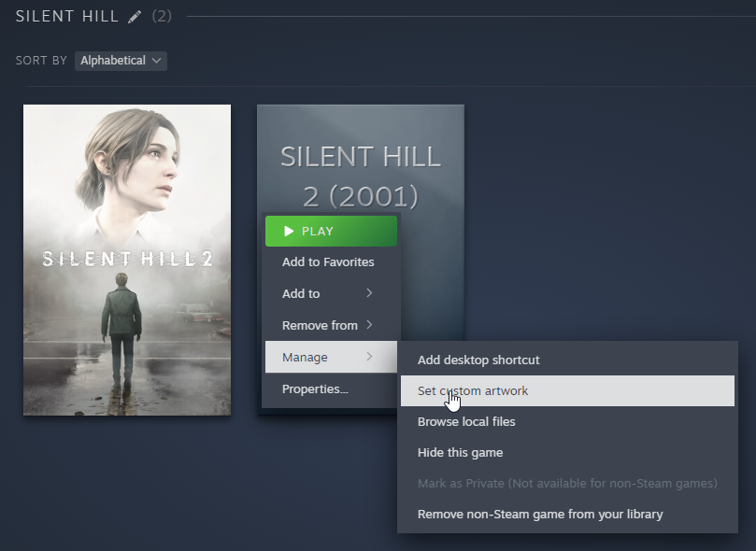Open the Alphabetical sort dropdown
Screen dimensions: 756x551
(x=121, y=61)
